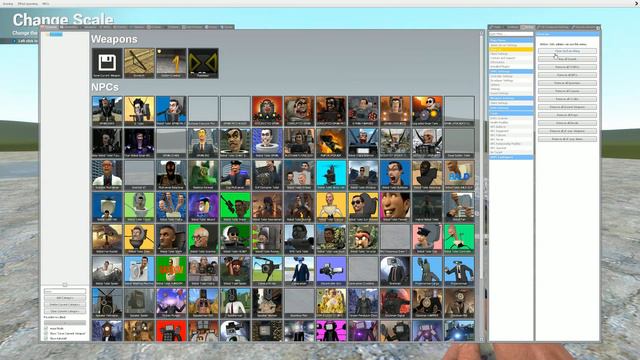Viewport: 640px width, 360px height.
Task: Click the filter field above the utilities list
Action: pyautogui.click(x=511, y=34)
